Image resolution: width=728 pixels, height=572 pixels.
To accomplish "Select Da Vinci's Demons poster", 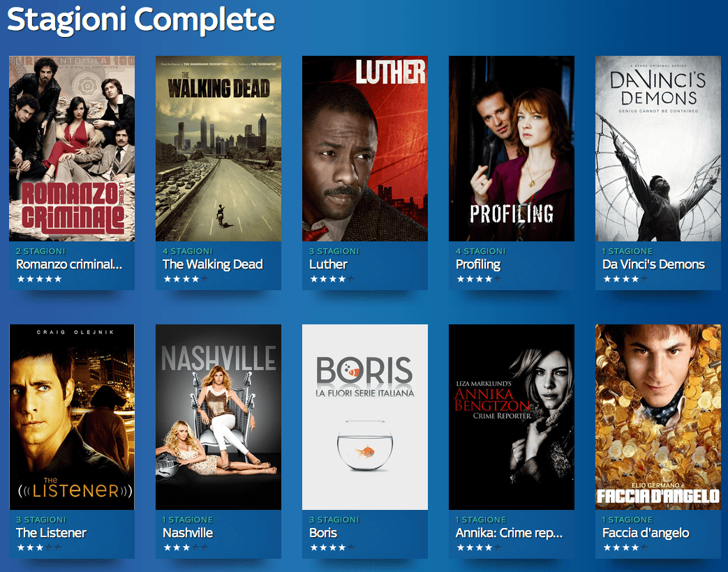I will click(658, 149).
